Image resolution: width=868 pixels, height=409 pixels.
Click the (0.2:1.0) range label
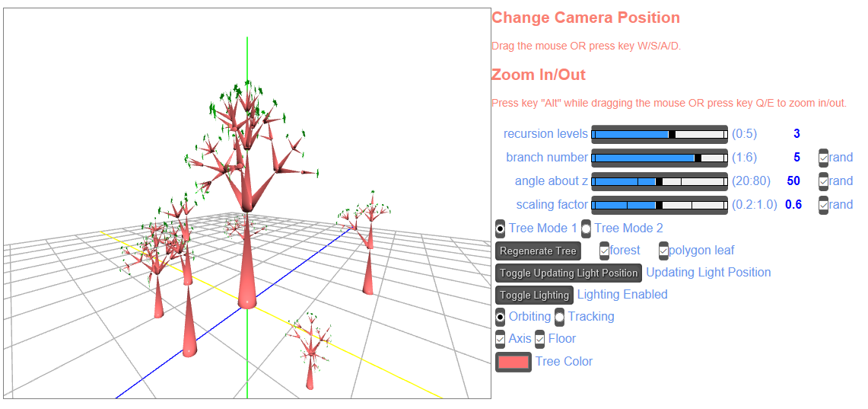(755, 205)
